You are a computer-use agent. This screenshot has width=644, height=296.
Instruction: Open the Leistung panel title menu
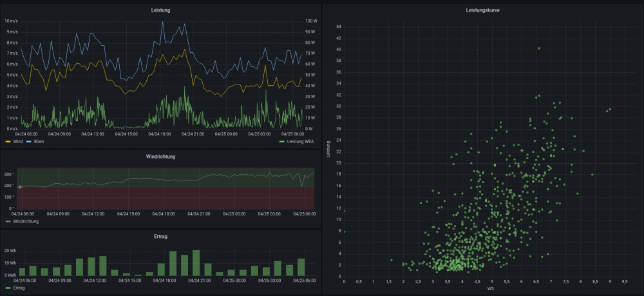click(161, 11)
